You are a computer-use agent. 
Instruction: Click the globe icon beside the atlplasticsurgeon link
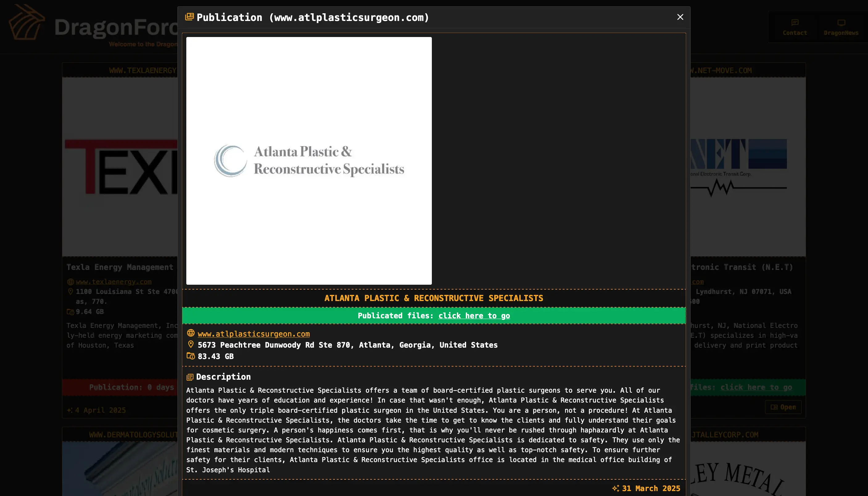click(x=191, y=333)
